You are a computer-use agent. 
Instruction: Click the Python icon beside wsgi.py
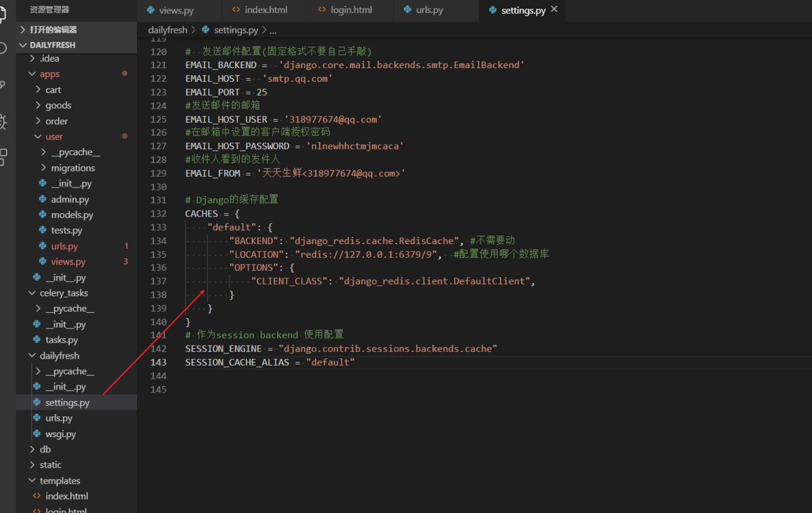click(x=37, y=434)
